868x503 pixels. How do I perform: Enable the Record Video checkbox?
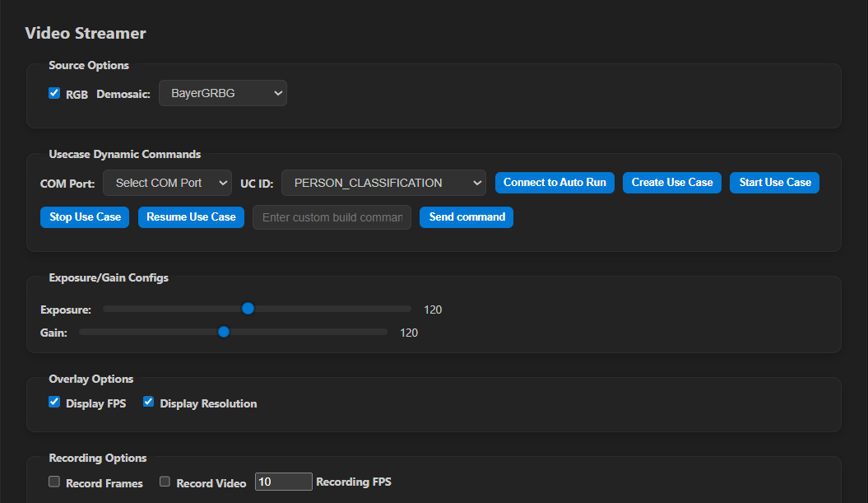click(165, 482)
